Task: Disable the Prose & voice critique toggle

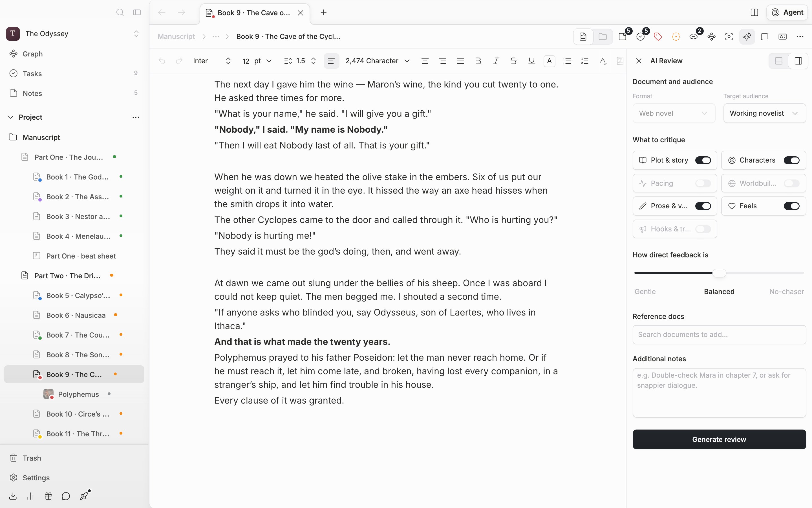Action: point(703,206)
